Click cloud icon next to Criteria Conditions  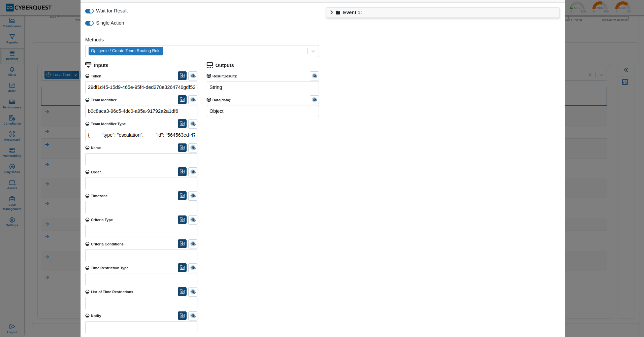[193, 244]
